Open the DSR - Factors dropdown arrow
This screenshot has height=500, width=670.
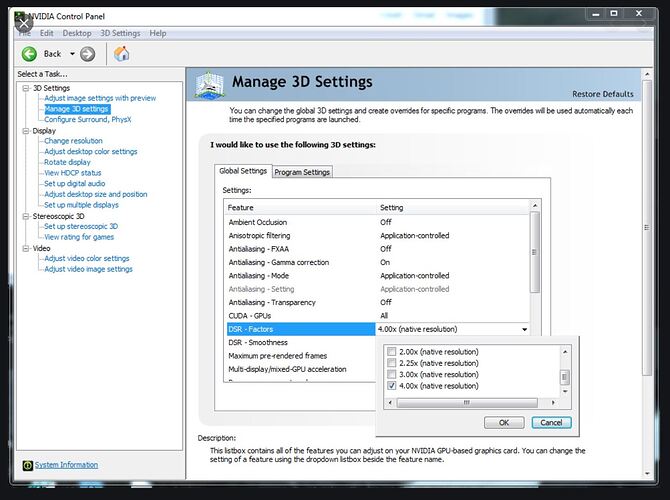(524, 329)
